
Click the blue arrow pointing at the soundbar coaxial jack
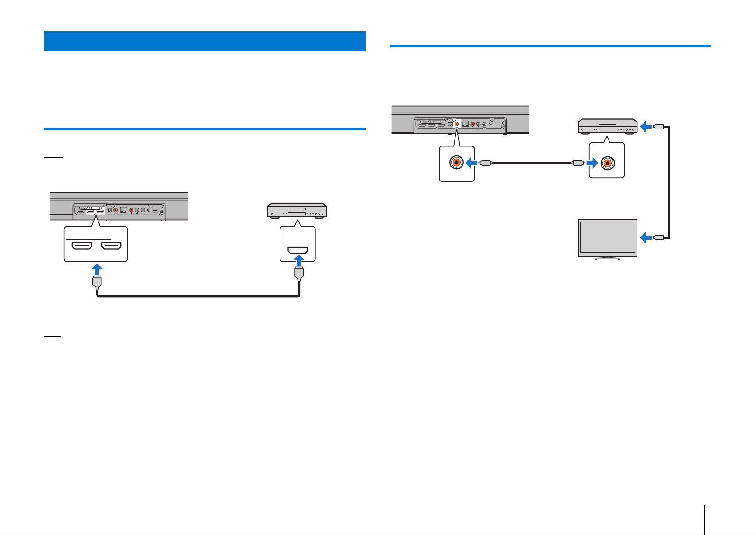[472, 163]
